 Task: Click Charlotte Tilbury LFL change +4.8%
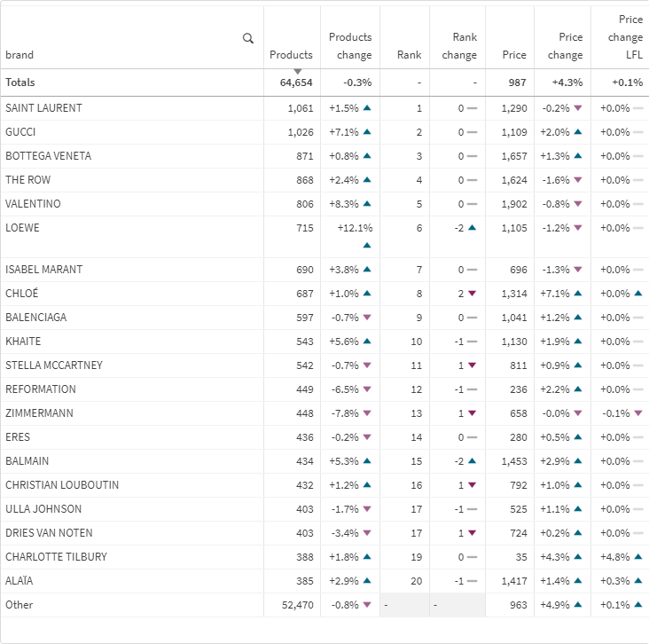[x=615, y=557]
